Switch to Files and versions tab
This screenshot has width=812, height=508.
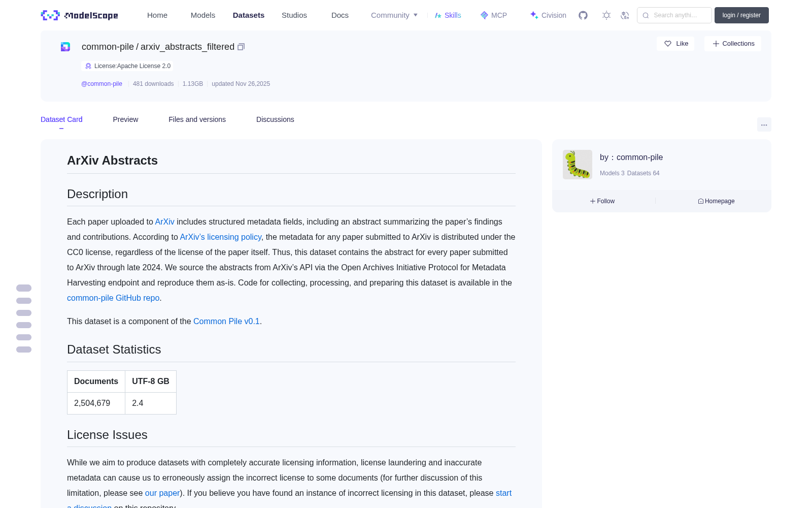tap(197, 119)
